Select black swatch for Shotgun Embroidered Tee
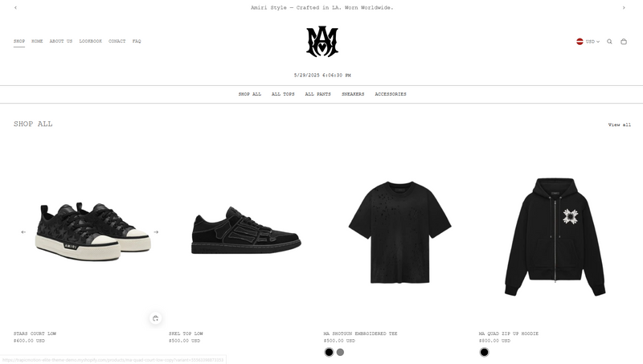643x364 pixels. tap(329, 352)
